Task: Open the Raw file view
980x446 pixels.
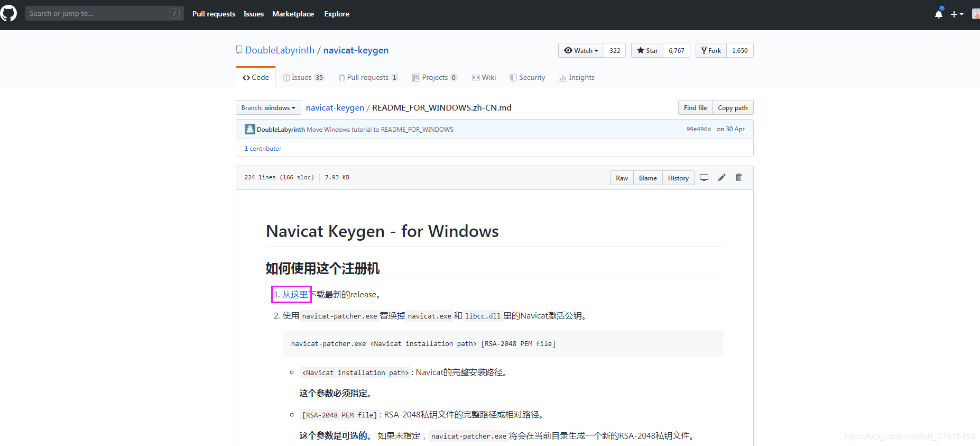Action: tap(622, 178)
